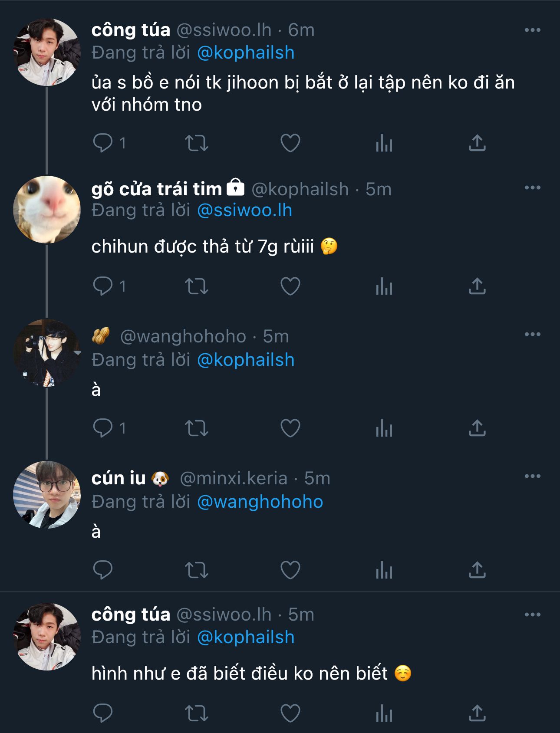Open more options on first công túa tweet
This screenshot has width=560, height=733.
point(532,30)
